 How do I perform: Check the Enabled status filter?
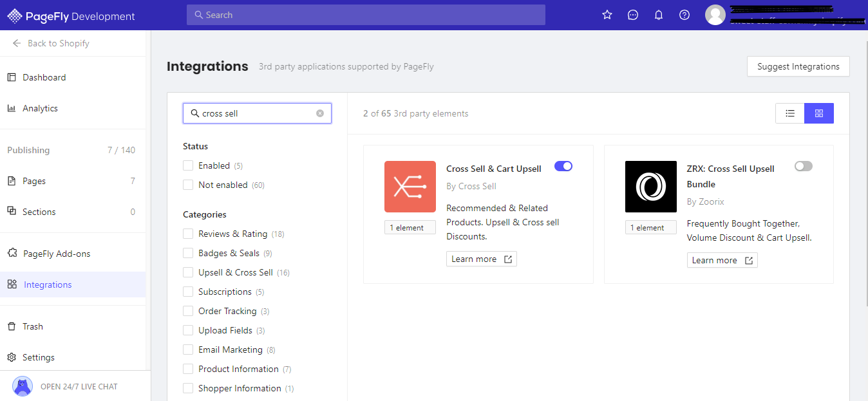[x=188, y=165]
